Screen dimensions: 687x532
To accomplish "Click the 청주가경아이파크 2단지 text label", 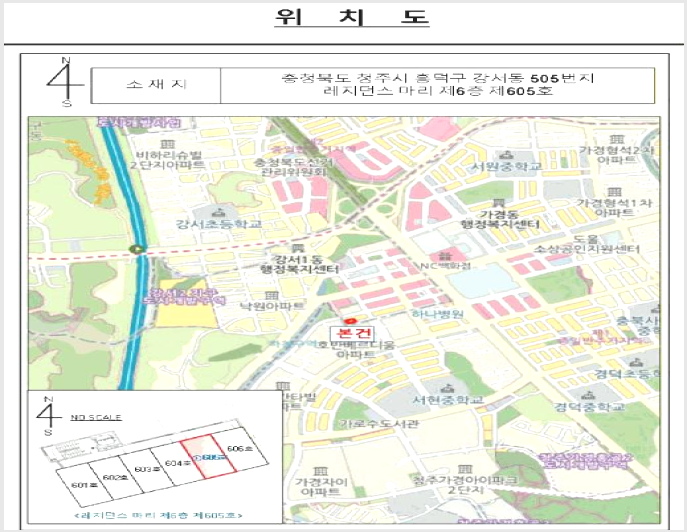I will pyautogui.click(x=465, y=485).
